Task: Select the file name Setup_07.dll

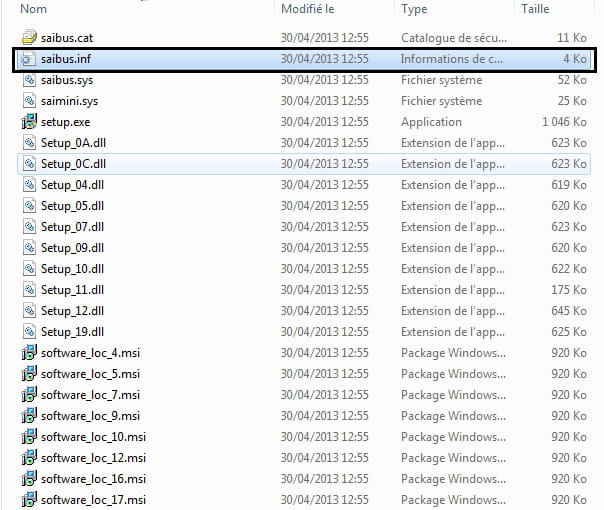Action: coord(72,227)
